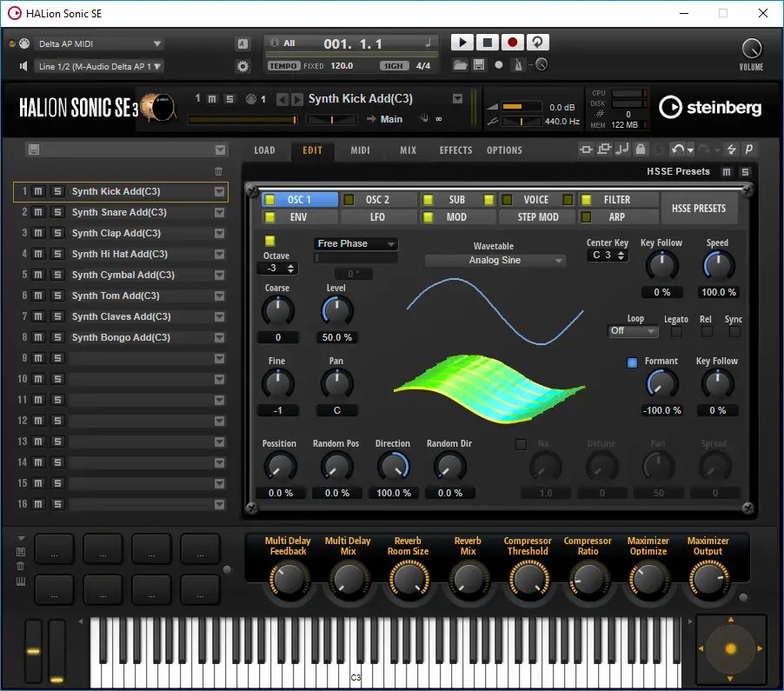Click the tempo value 120.0 field
The width and height of the screenshot is (784, 691).
click(x=342, y=65)
